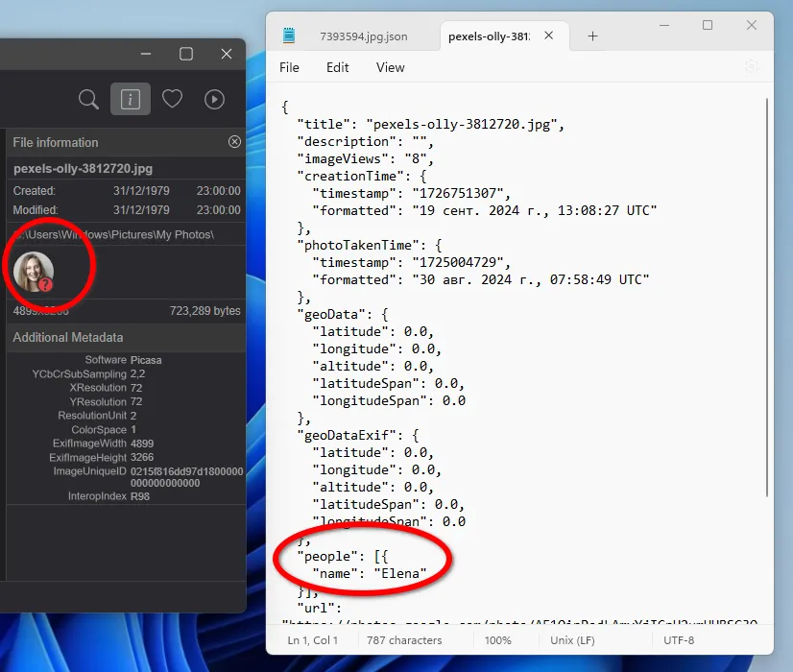Select the search magnifier icon in the photo viewer

[87, 99]
